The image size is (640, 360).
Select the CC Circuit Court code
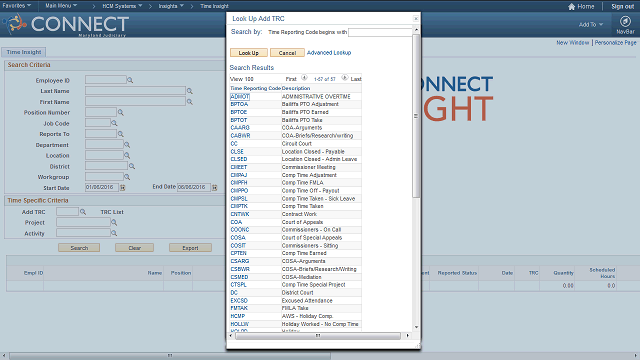[x=234, y=144]
